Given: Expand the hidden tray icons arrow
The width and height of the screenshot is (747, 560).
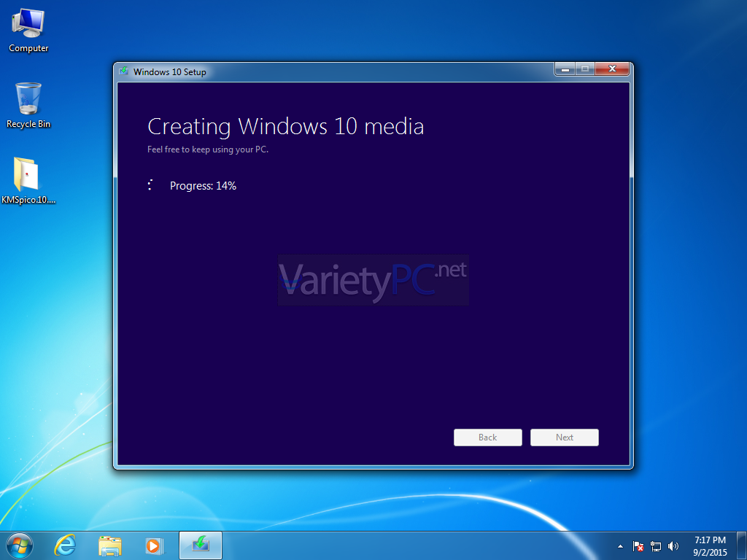Looking at the screenshot, I should pyautogui.click(x=620, y=545).
